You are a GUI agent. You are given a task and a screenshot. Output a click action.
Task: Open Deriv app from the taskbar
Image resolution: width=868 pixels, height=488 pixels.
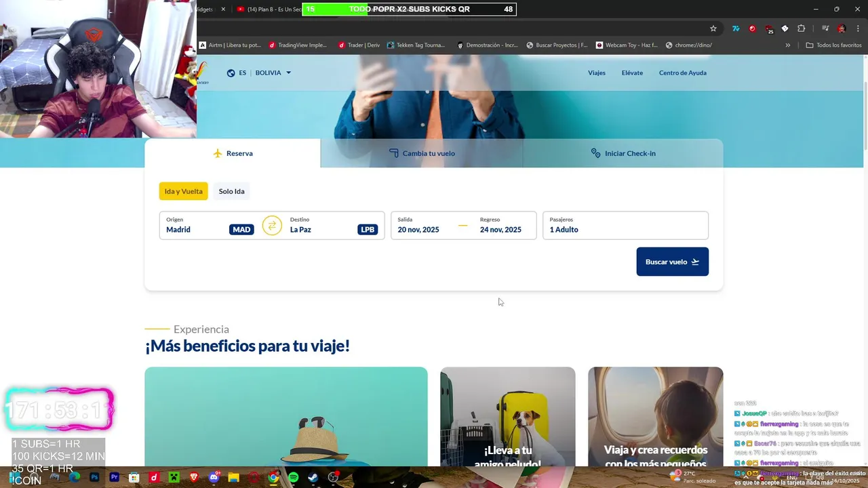coord(154,477)
